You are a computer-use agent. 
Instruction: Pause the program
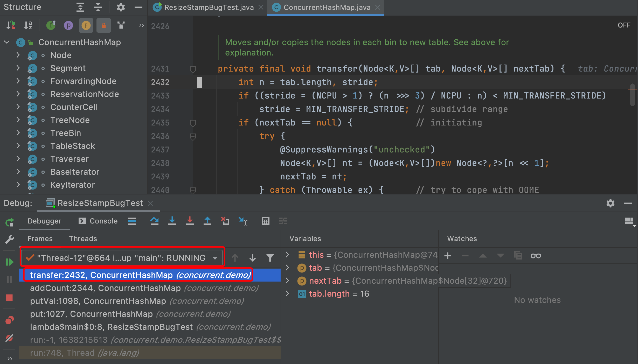pos(10,280)
